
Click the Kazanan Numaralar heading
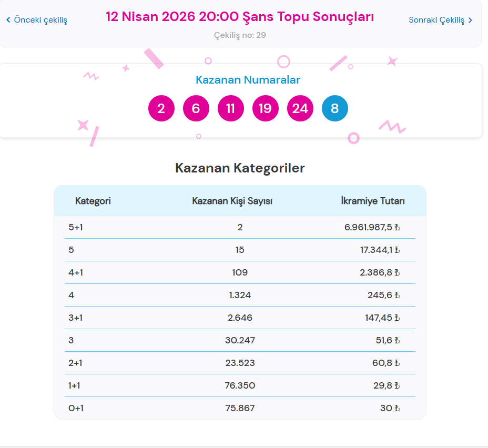[x=248, y=80]
